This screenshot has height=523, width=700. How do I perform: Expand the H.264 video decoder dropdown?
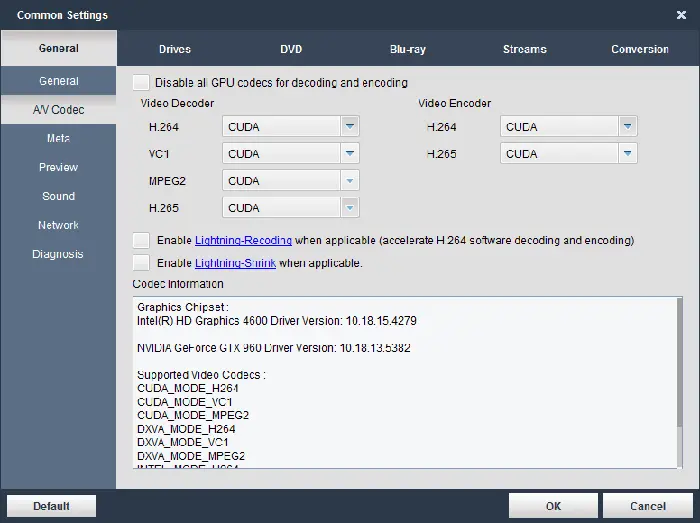349,127
